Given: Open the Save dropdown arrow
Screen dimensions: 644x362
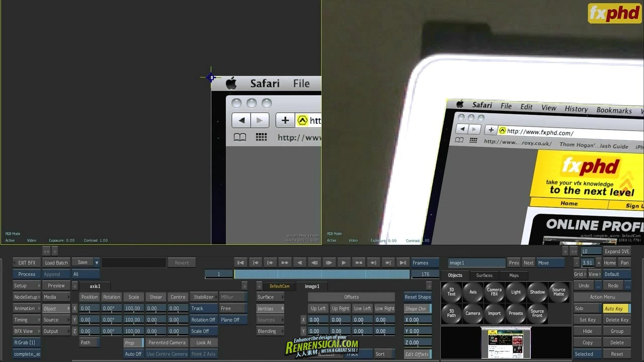Looking at the screenshot, I should click(x=97, y=262).
